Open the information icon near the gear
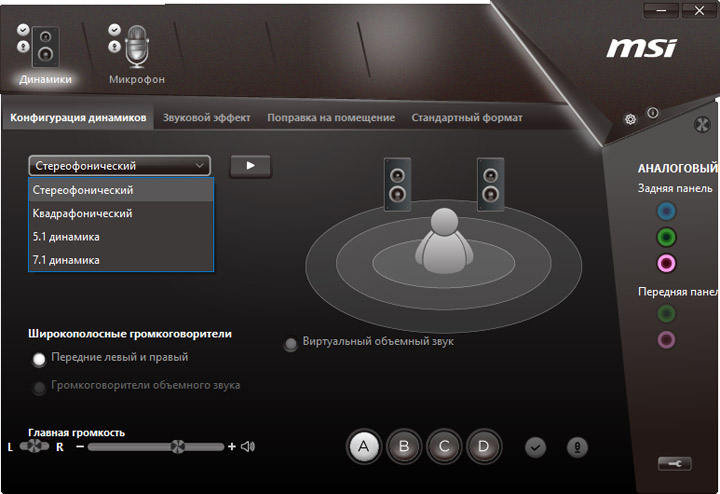Image resolution: width=720 pixels, height=494 pixels. coord(652,112)
